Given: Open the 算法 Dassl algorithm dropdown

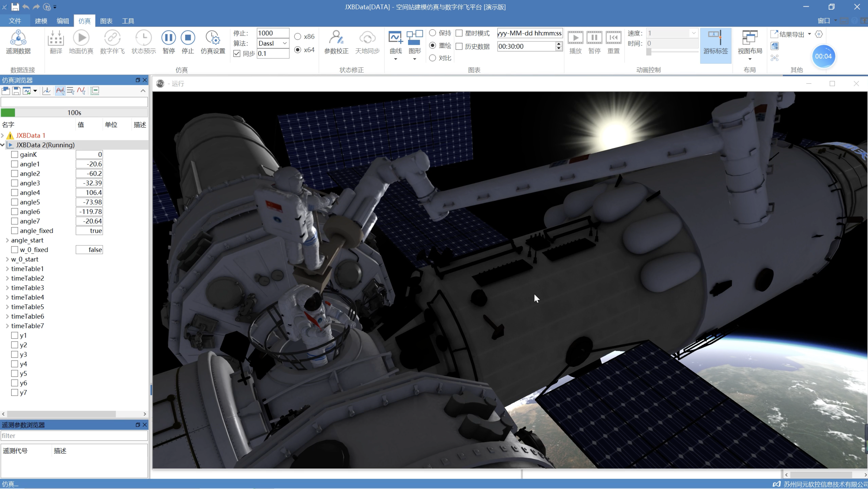Looking at the screenshot, I should tap(285, 43).
